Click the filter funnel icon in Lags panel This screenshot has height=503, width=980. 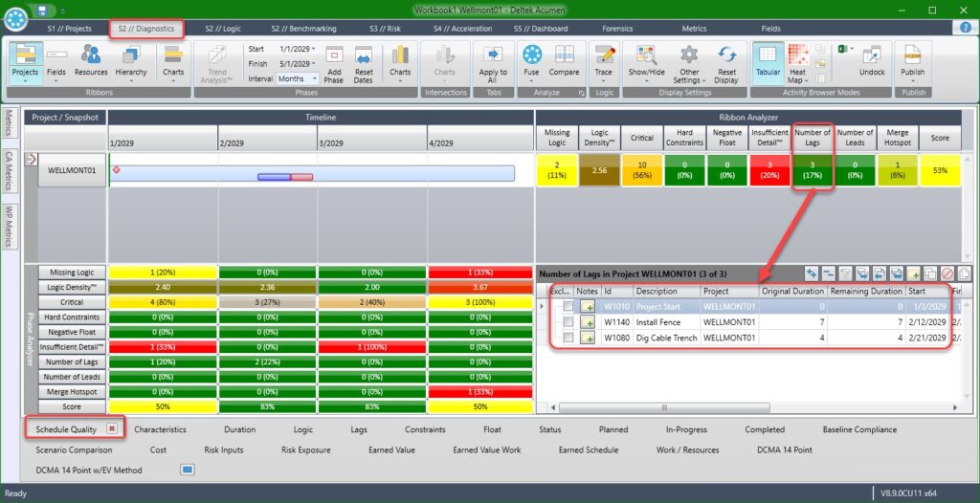click(845, 273)
